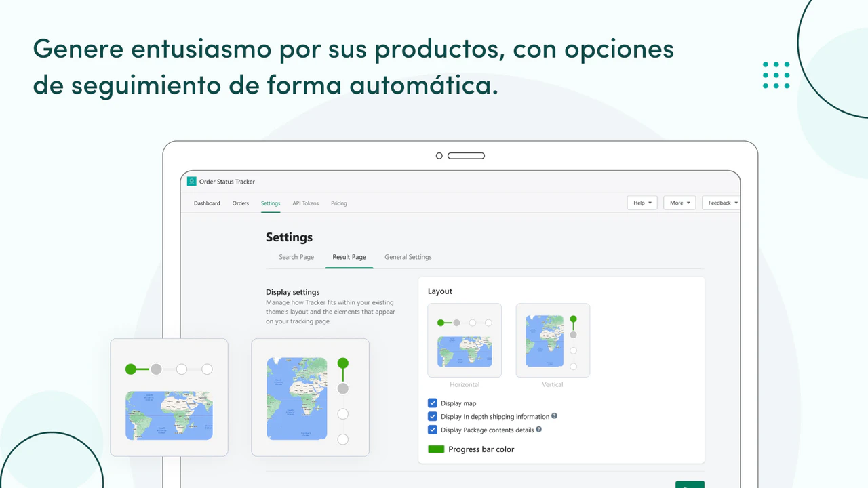Open the API Tokens tab
This screenshot has height=488, width=868.
[x=306, y=203]
